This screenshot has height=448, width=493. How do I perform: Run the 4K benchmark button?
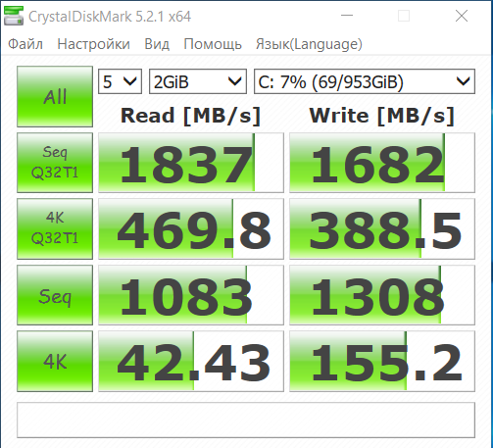click(55, 361)
